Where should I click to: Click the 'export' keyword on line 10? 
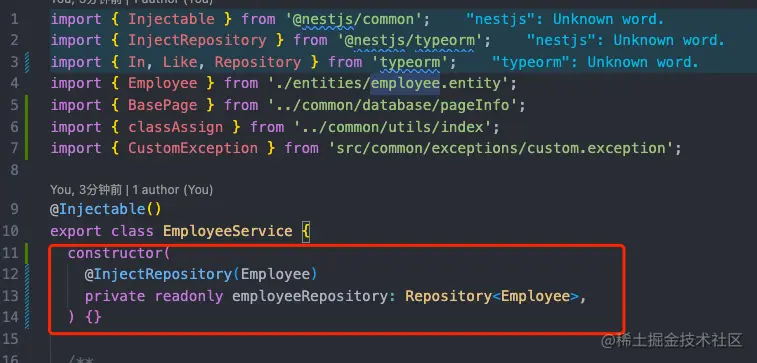click(x=76, y=231)
